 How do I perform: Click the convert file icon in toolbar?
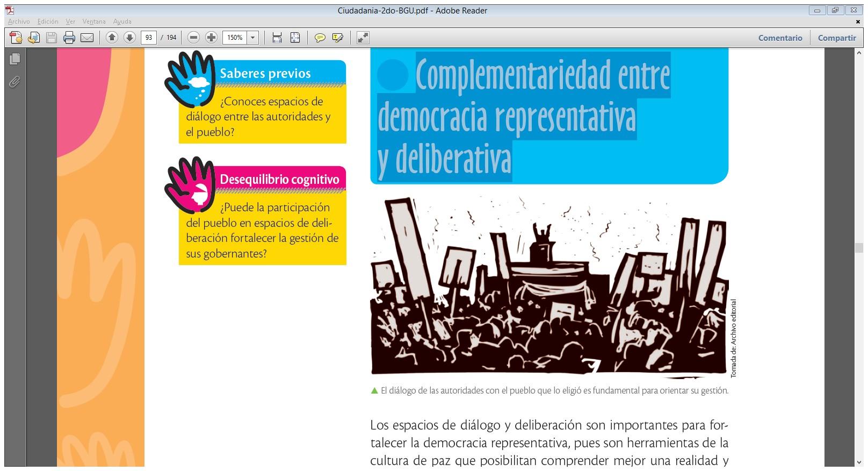[x=34, y=38]
